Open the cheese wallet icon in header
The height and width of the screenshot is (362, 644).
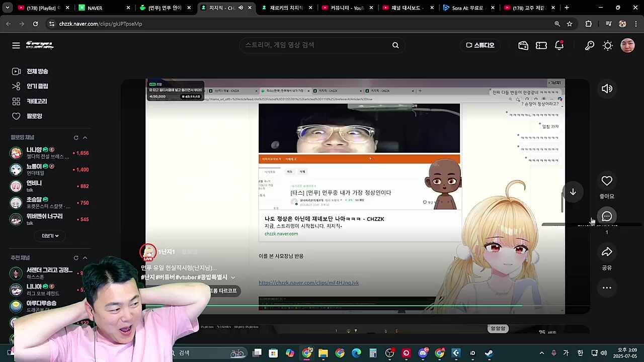coord(523,45)
